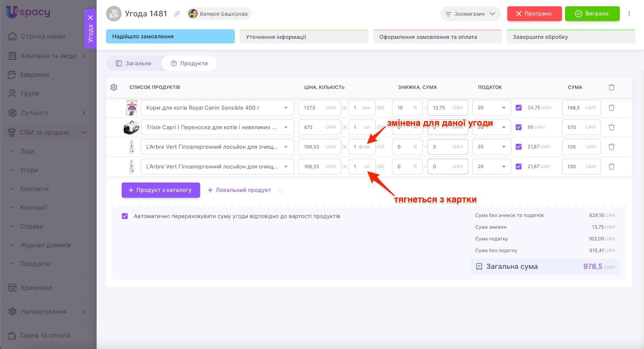
Task: Edit the Royal Canin quantity field
Action: (362, 108)
